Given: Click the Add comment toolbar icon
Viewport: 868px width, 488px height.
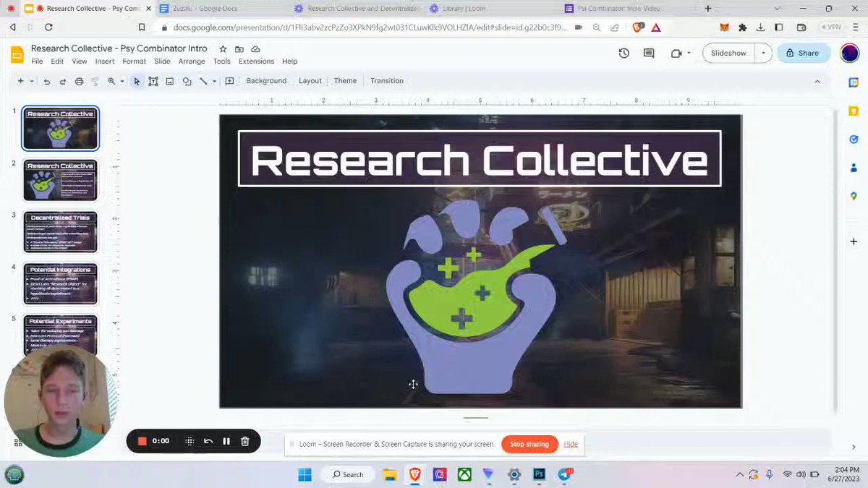Looking at the screenshot, I should point(229,81).
